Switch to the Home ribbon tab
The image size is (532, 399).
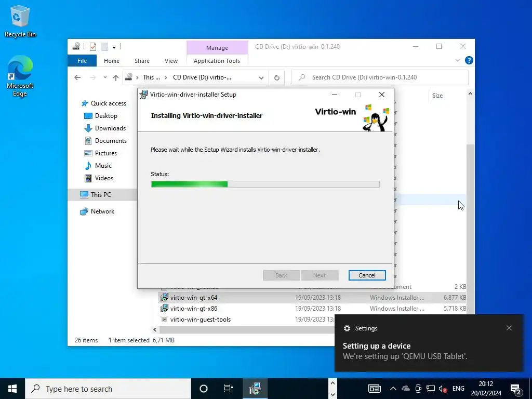pos(112,61)
